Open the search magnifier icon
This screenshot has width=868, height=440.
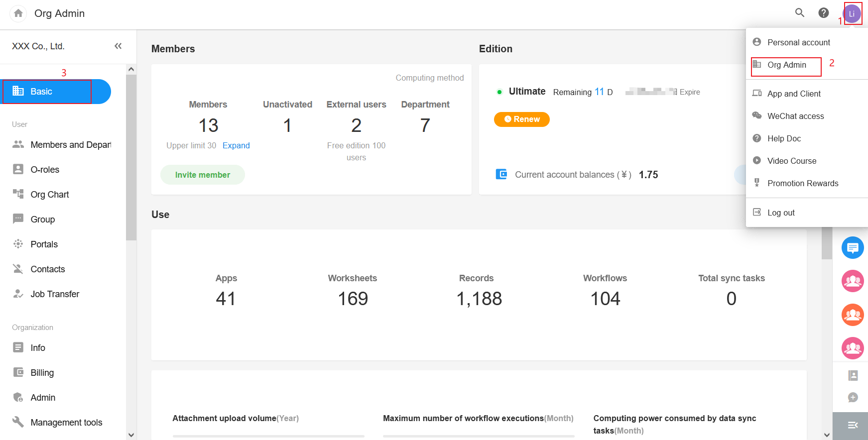click(800, 13)
